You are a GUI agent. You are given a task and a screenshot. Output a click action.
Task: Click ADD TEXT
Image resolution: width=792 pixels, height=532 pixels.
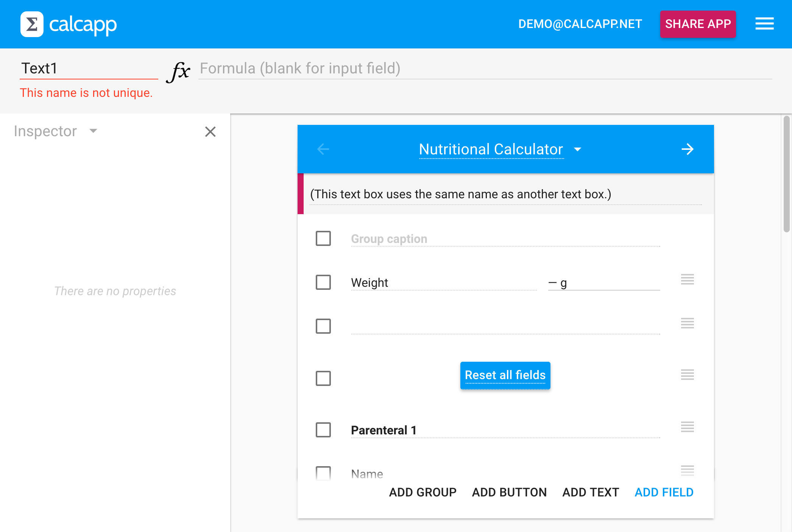pyautogui.click(x=591, y=492)
